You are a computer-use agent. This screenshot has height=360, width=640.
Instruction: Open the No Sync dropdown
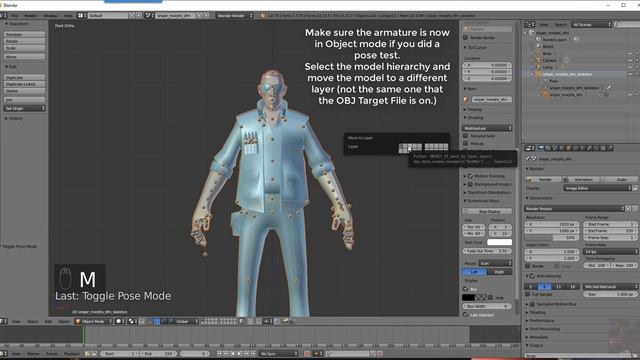(278, 353)
